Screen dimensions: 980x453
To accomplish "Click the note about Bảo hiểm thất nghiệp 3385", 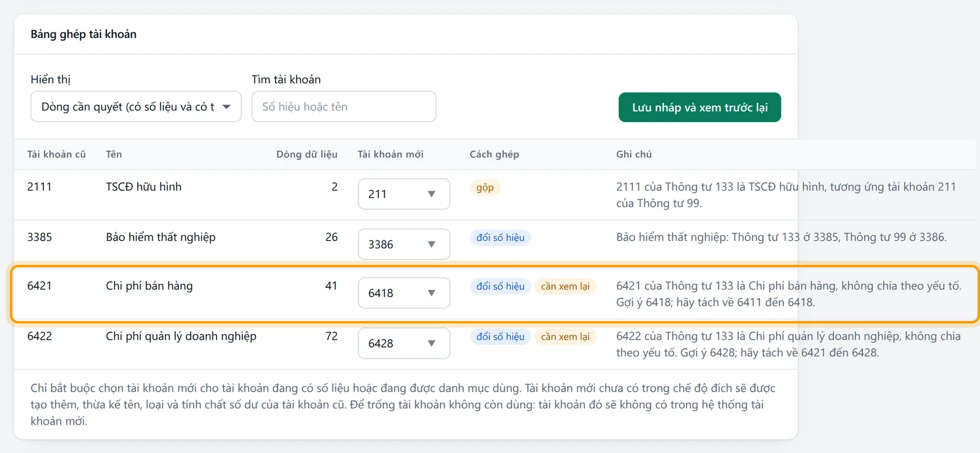I will (782, 237).
